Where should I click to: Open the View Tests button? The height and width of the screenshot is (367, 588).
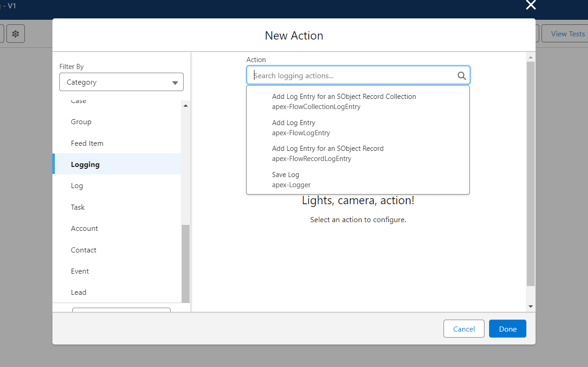coord(565,34)
